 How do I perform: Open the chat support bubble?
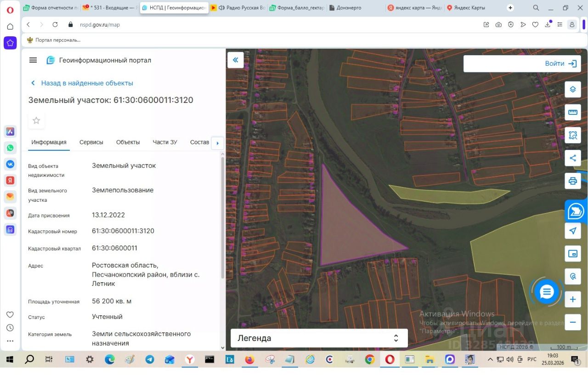pos(547,291)
